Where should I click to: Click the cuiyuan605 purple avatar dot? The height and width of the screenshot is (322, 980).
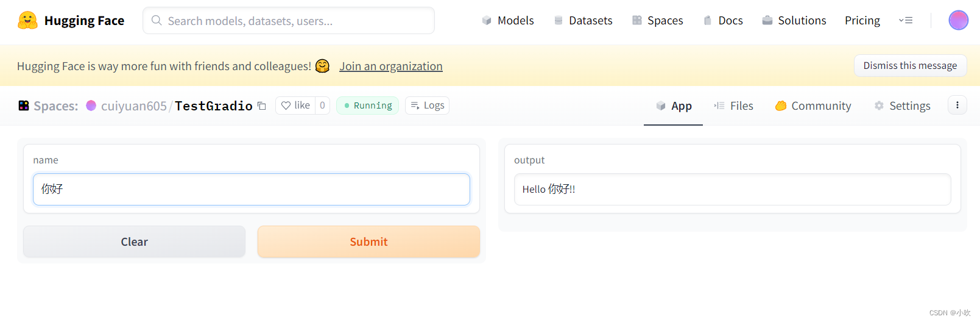(x=91, y=106)
